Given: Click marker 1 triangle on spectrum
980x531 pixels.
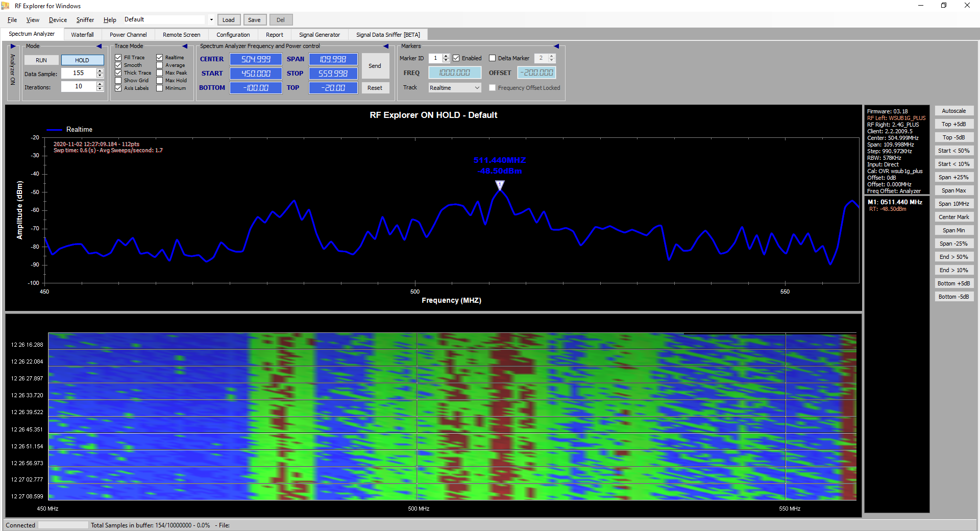Looking at the screenshot, I should tap(500, 185).
